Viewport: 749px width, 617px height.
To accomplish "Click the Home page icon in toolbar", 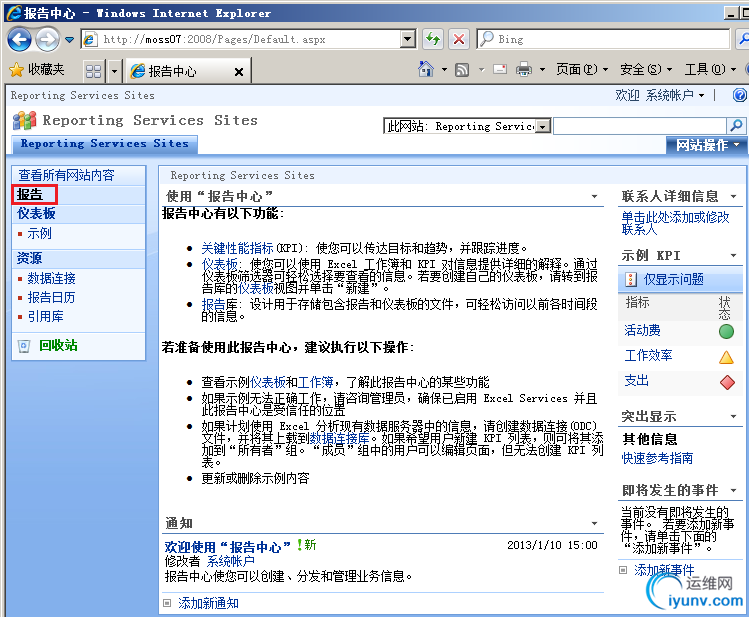I will click(426, 70).
